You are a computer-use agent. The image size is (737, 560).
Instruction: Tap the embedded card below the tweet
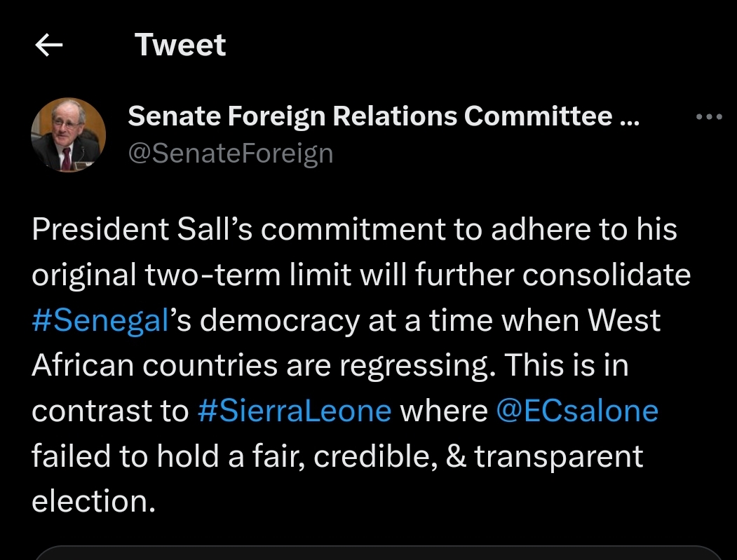point(379,553)
